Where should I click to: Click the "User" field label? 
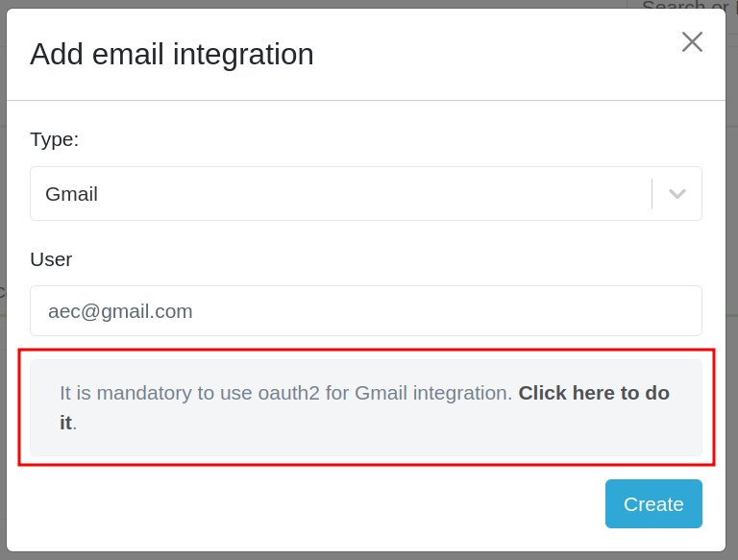pos(51,259)
